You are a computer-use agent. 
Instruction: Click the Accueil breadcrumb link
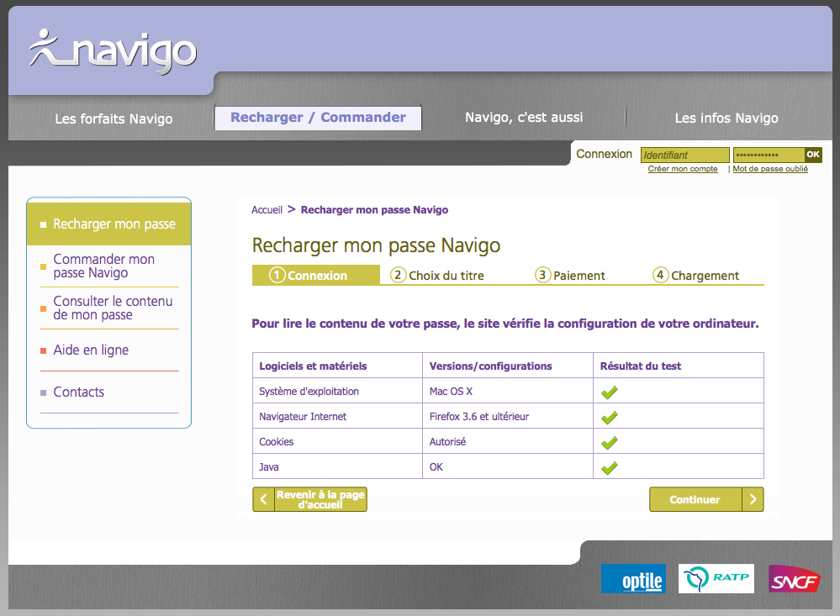pos(267,210)
